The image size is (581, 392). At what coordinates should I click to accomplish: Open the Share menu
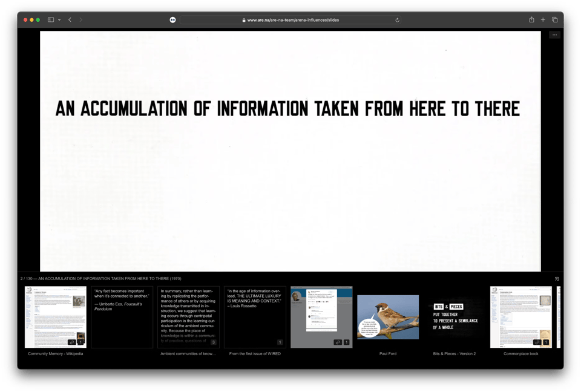tap(531, 20)
